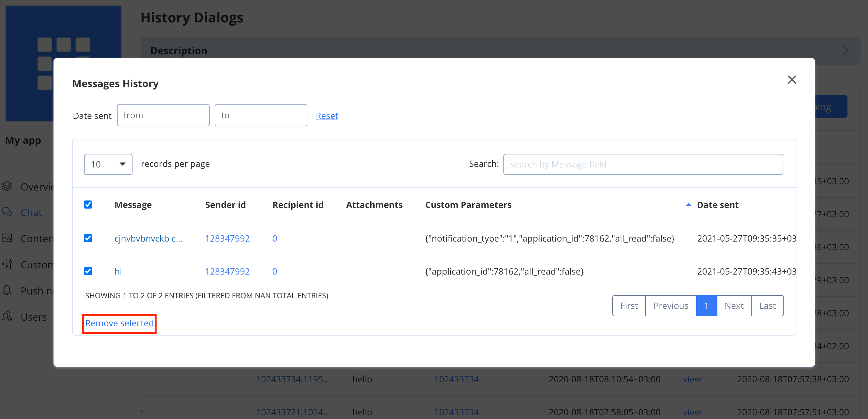The image size is (868, 419).
Task: Uncheck the cjnvbvbnvckb message row checkbox
Action: (88, 238)
